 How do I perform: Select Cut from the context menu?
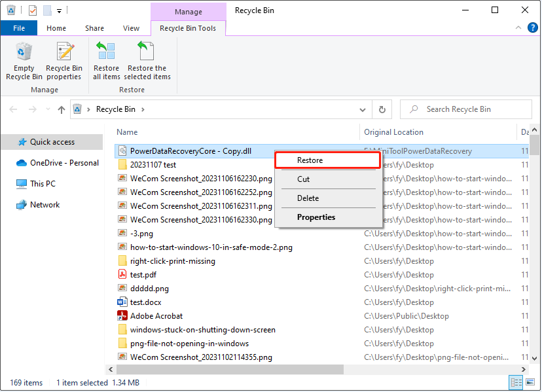[302, 179]
